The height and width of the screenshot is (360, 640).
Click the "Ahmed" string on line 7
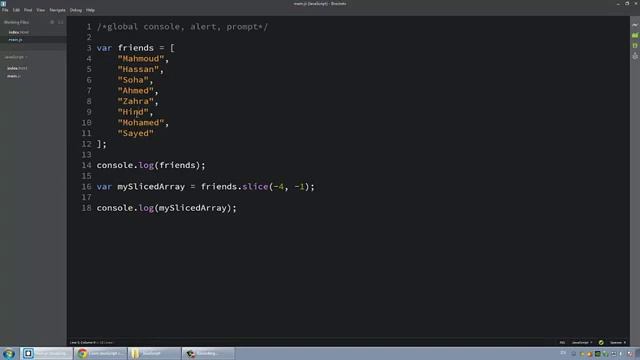(x=136, y=91)
